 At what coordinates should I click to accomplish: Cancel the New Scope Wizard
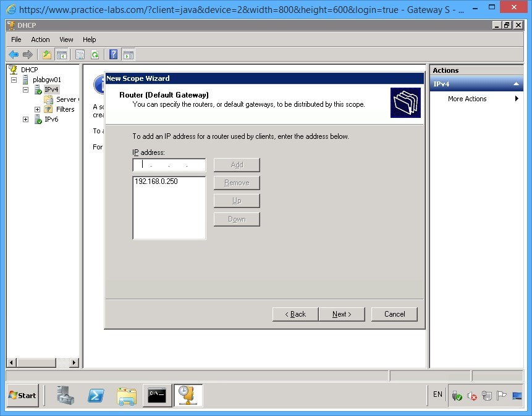tap(394, 314)
